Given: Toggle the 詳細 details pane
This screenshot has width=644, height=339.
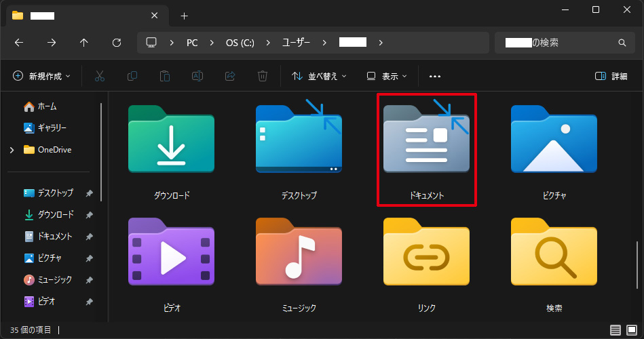Looking at the screenshot, I should [611, 76].
